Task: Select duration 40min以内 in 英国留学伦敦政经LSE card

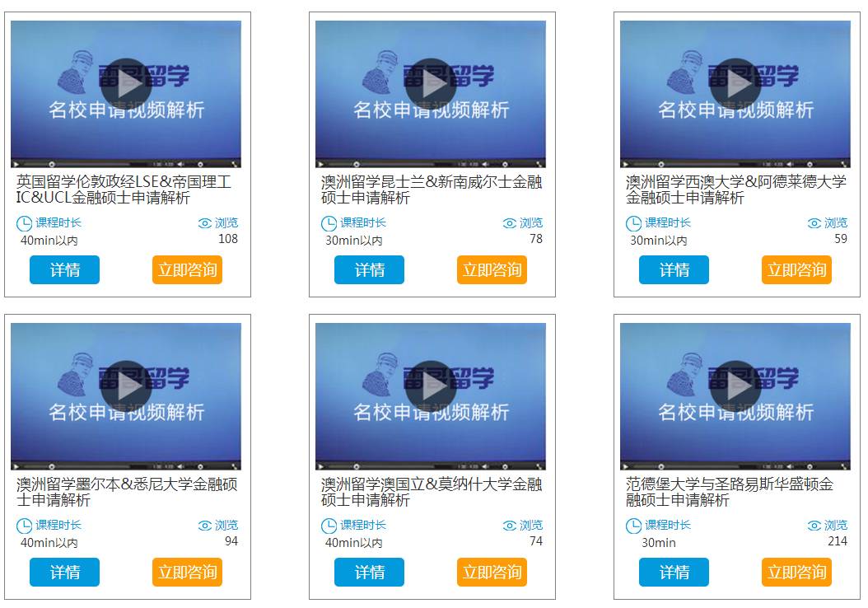Action: point(49,241)
